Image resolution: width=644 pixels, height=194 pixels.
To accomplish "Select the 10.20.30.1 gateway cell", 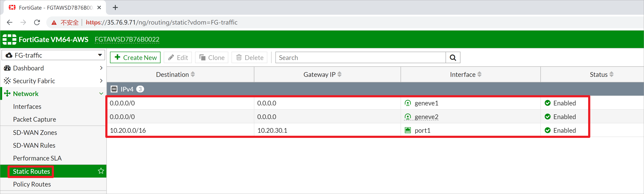I will pyautogui.click(x=272, y=130).
